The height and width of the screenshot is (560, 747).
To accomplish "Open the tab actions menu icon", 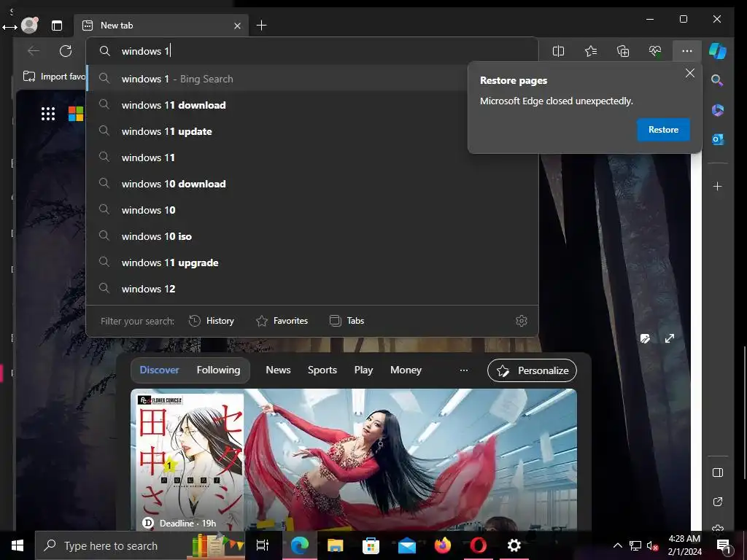I will click(57, 26).
